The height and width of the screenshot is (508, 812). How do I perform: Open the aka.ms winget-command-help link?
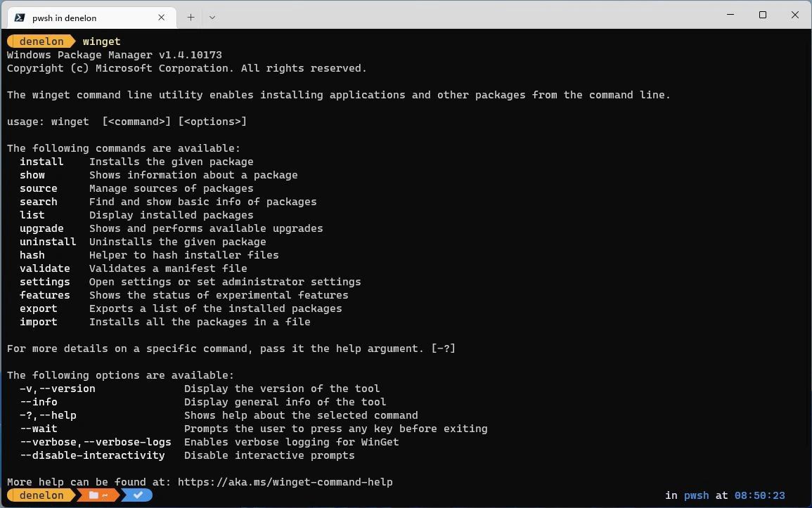point(285,482)
